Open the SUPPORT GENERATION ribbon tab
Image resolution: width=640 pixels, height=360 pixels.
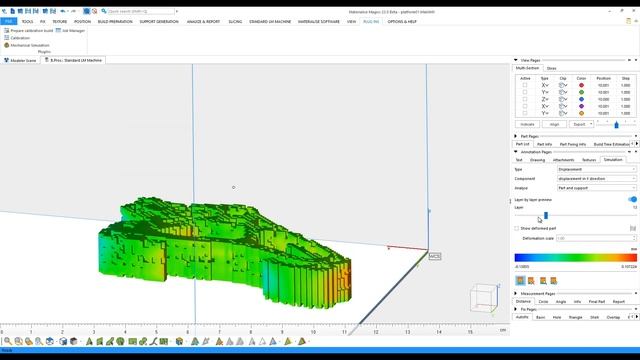[x=159, y=22]
